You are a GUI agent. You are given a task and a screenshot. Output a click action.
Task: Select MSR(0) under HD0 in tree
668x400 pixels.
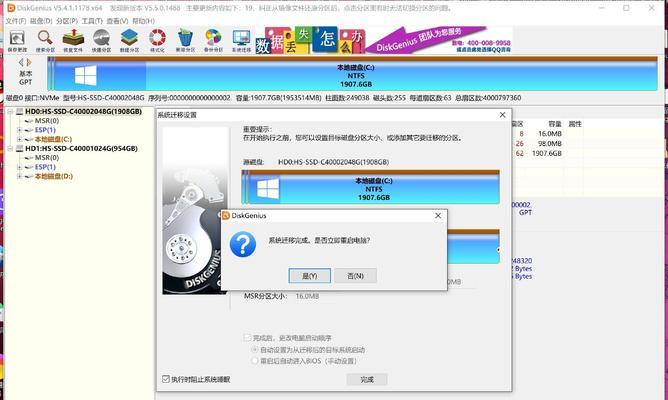coord(46,121)
